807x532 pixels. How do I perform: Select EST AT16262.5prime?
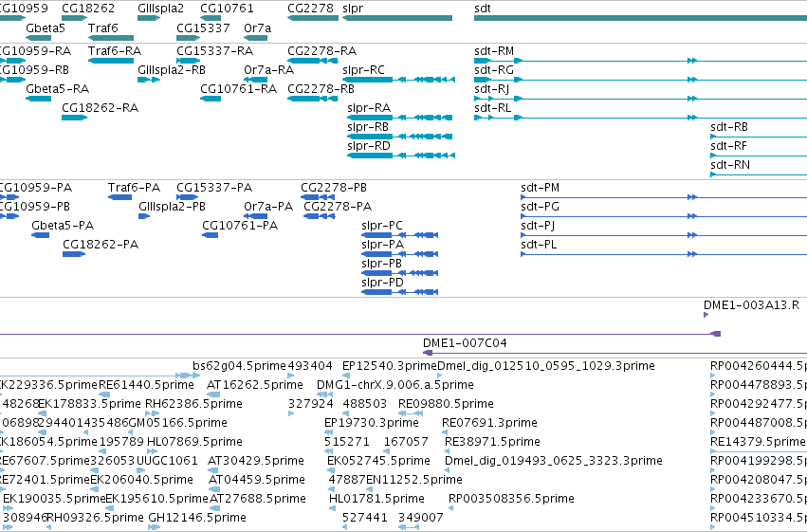(255, 385)
